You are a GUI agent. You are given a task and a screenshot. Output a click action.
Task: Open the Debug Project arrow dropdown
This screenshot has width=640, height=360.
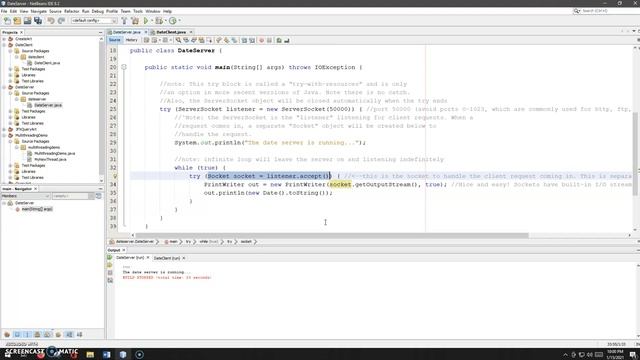point(165,20)
